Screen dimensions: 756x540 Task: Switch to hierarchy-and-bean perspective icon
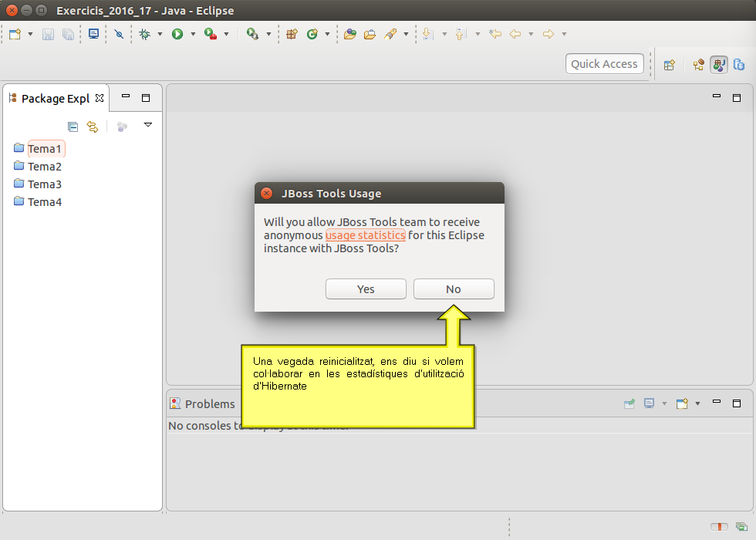(x=699, y=65)
